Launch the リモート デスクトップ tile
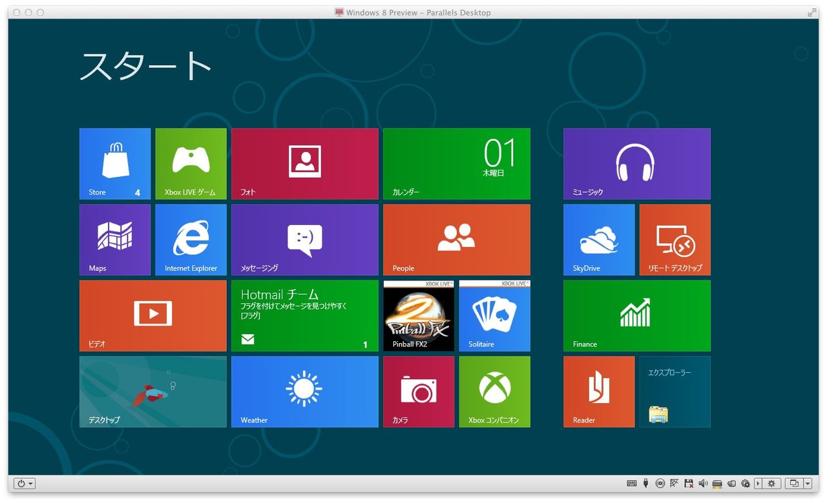 (675, 240)
